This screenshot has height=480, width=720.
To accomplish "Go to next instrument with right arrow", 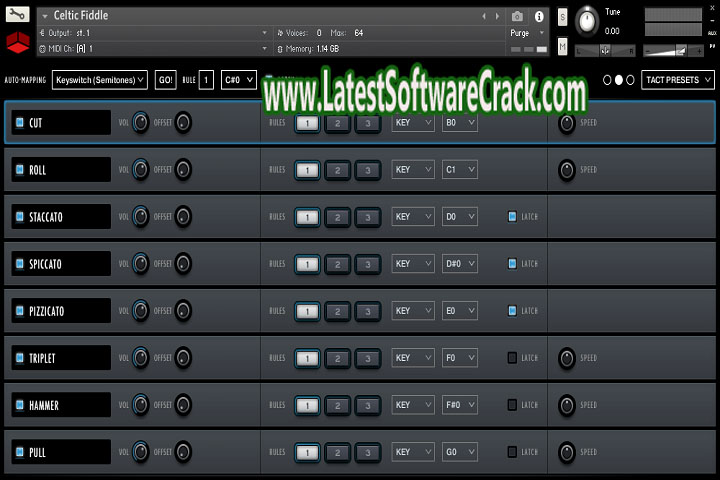I will 497,17.
